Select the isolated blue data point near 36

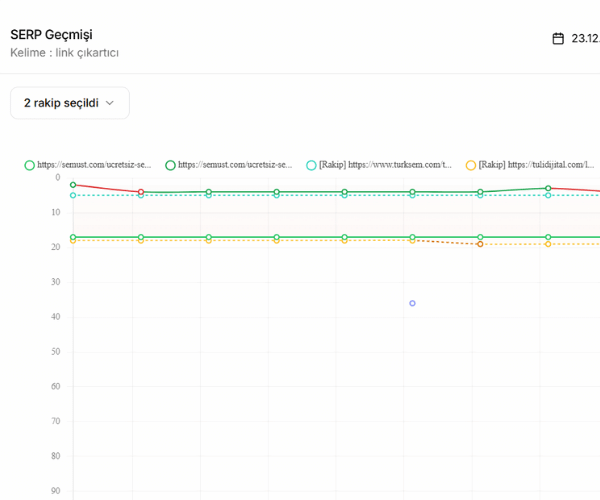click(x=412, y=303)
